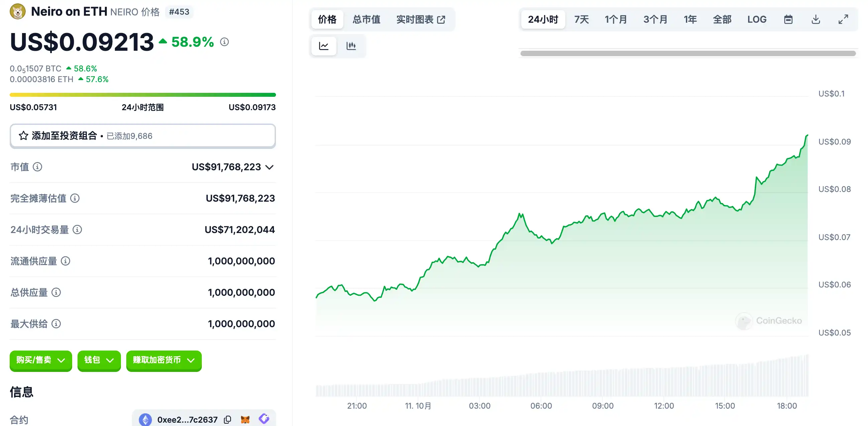Switch to the 总市值 tab
The height and width of the screenshot is (426, 868).
pyautogui.click(x=366, y=20)
